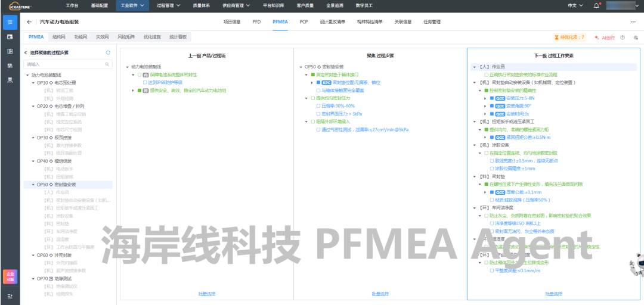Collapse the 【人】作业员 group

[x=476, y=67]
